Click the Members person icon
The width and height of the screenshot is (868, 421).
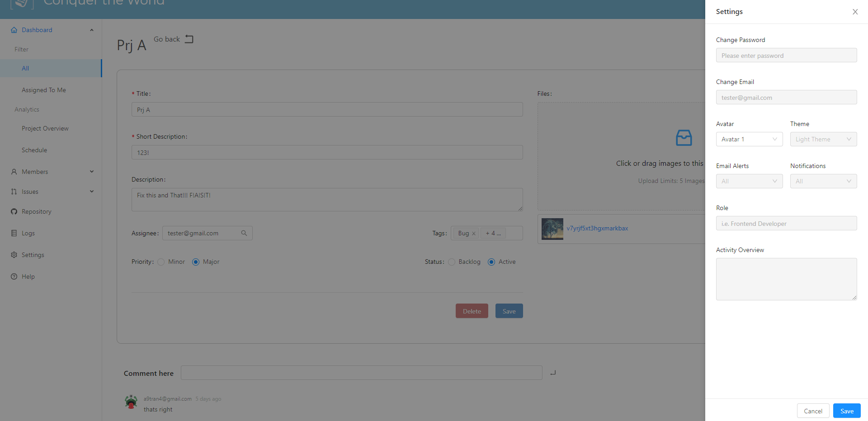(x=14, y=172)
